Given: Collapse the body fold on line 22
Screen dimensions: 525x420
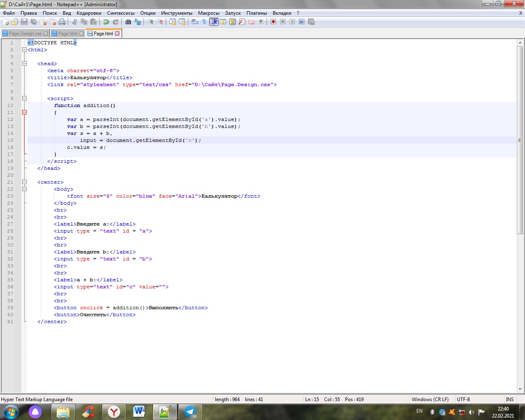Looking at the screenshot, I should [x=24, y=189].
